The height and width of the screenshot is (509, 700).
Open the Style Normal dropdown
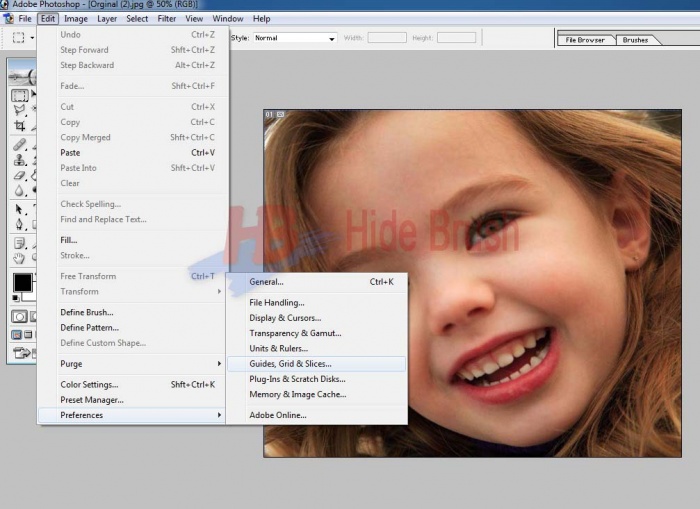[x=295, y=38]
